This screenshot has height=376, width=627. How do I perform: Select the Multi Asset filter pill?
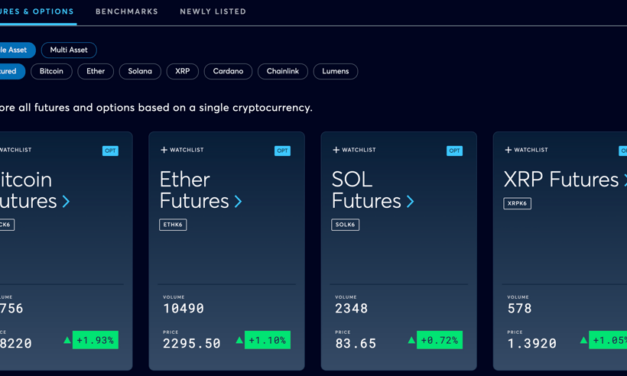point(69,50)
